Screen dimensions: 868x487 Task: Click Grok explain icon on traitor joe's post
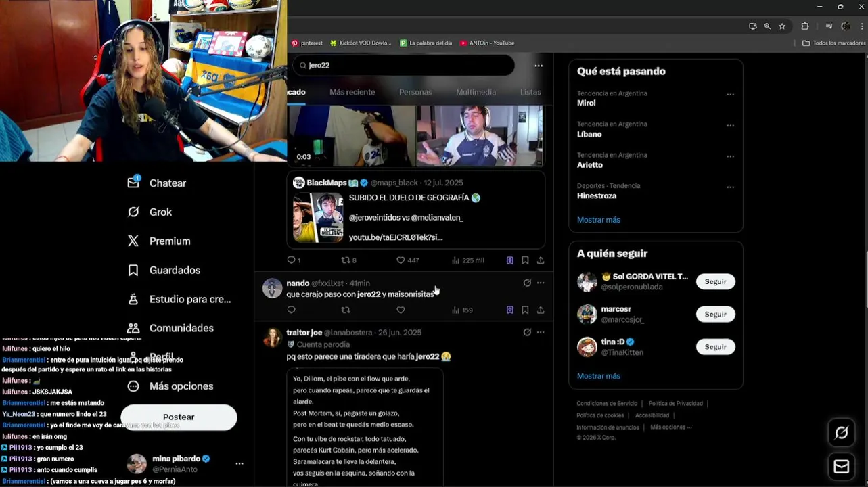[527, 332]
